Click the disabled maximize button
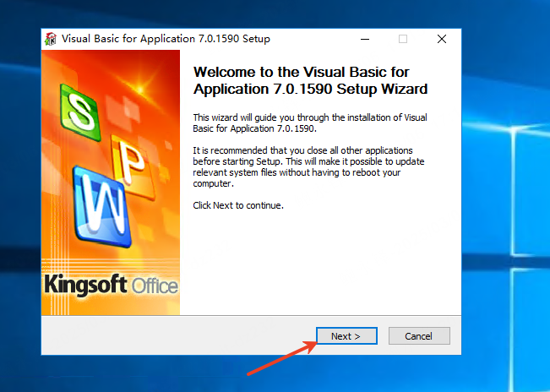This screenshot has height=392, width=550. pyautogui.click(x=403, y=39)
